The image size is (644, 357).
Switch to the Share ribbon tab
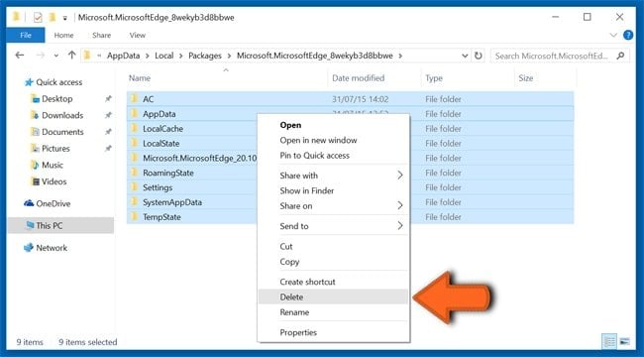click(x=101, y=36)
